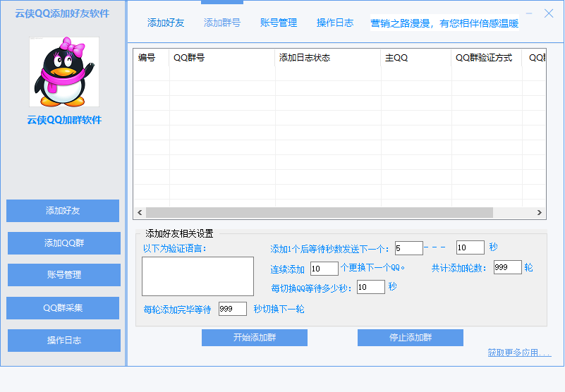Open the 获取更多应用 link
Screen dimensions: 565x392
[x=519, y=353]
